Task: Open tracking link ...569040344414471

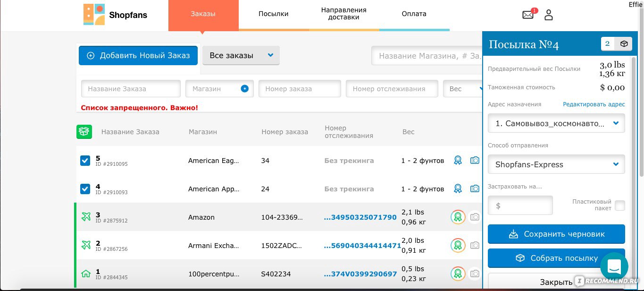Action: (x=362, y=245)
